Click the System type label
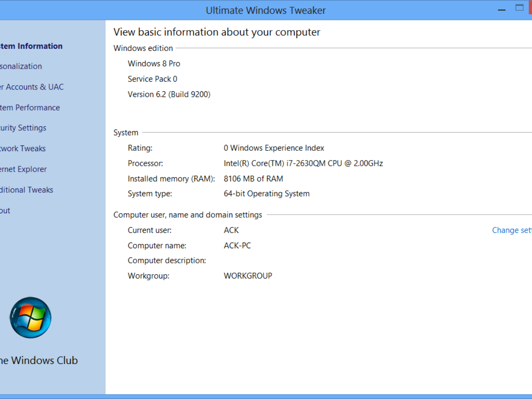The height and width of the screenshot is (399, 532). click(x=150, y=194)
